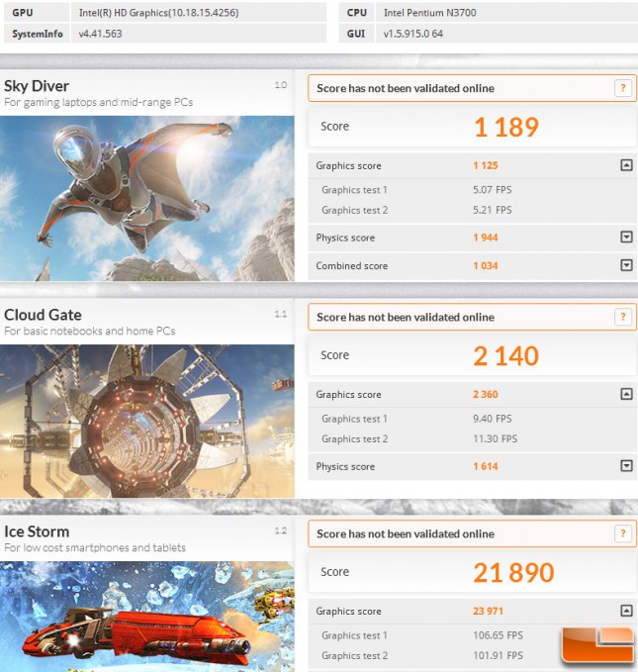Click Cloud Gate physics score value 1 614
The image size is (638, 672).
point(486,466)
